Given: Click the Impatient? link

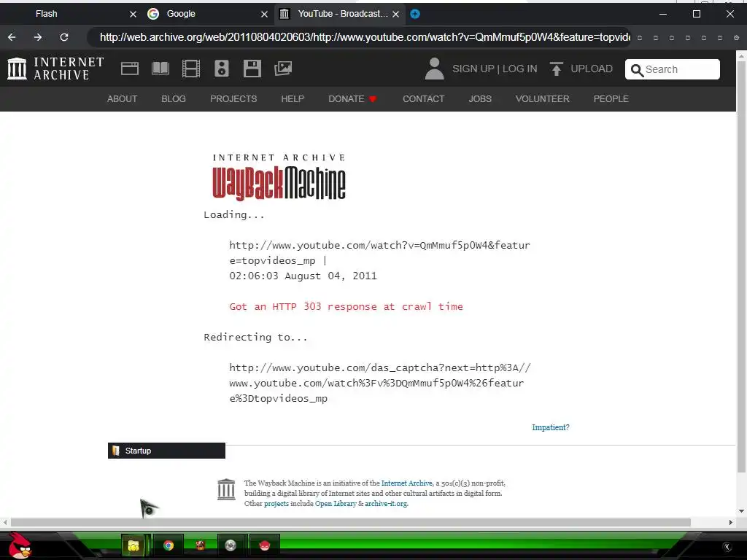Looking at the screenshot, I should pyautogui.click(x=551, y=427).
